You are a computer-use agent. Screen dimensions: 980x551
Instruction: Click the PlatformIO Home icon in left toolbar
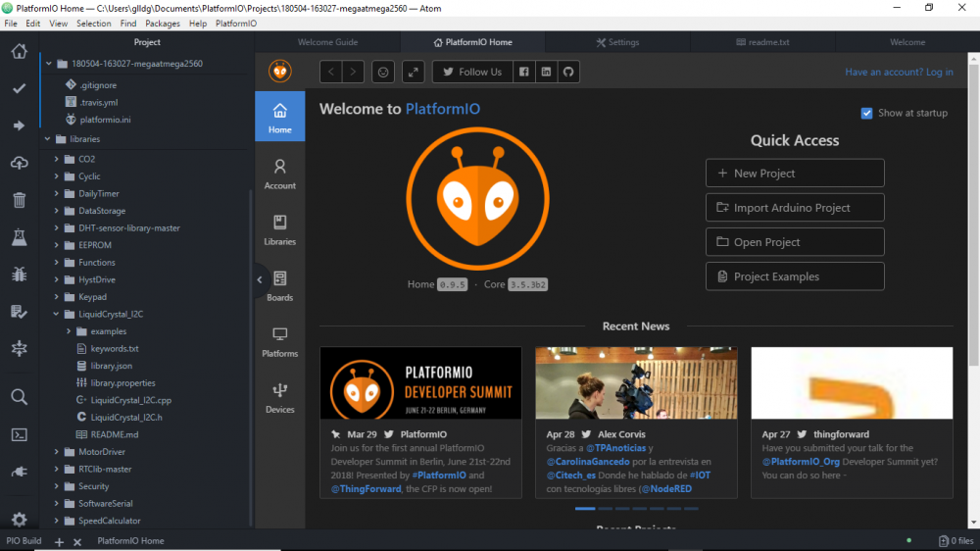20,51
